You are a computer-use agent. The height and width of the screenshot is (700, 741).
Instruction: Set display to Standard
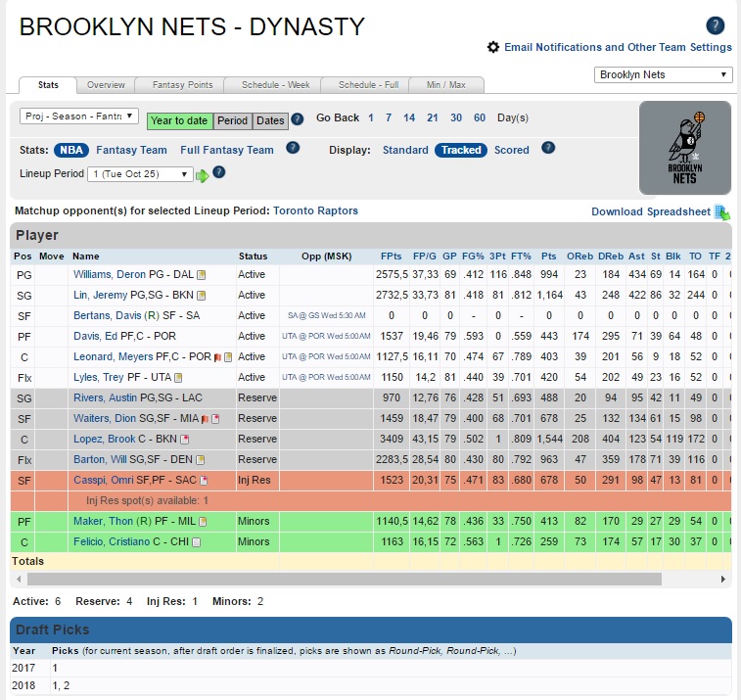tap(405, 151)
